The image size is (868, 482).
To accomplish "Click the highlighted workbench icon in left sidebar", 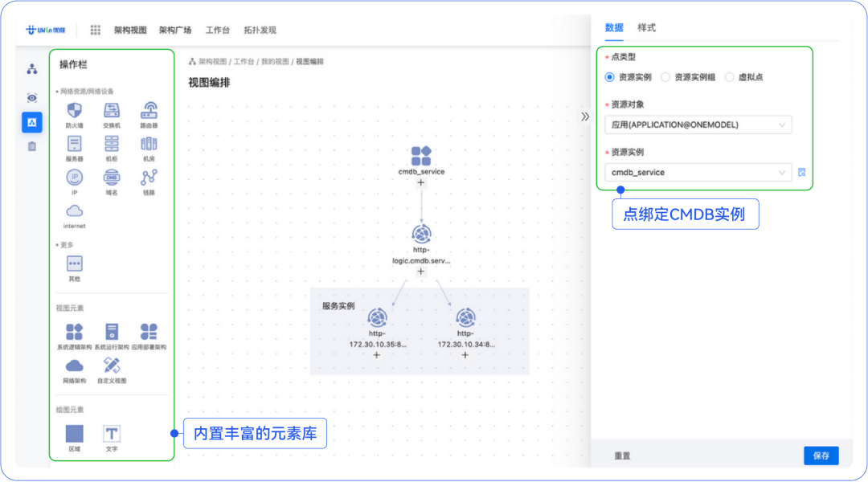I will point(32,122).
